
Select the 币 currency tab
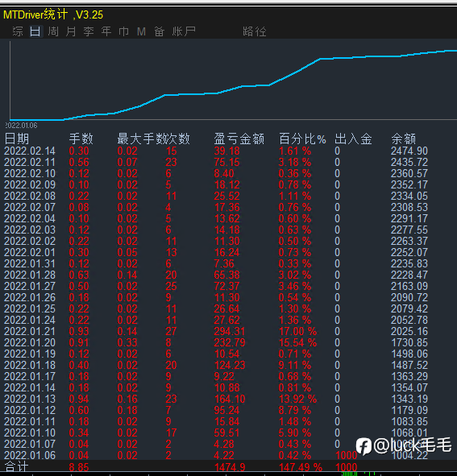(x=123, y=31)
